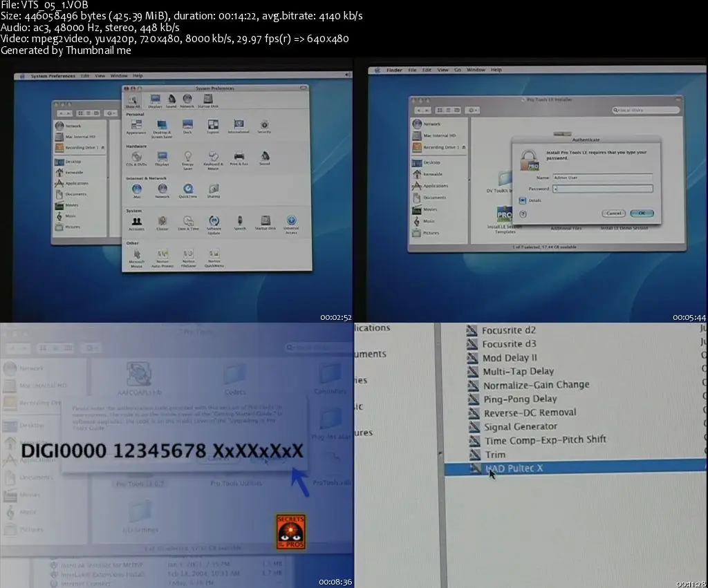Open the Speech preference pane
708x588 pixels.
tap(240, 223)
